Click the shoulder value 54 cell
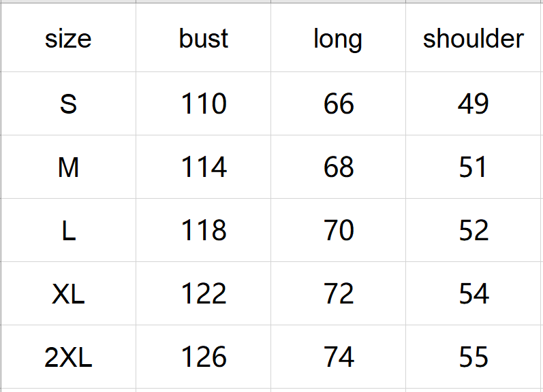Viewport: 543px width, 392px height. (x=474, y=294)
